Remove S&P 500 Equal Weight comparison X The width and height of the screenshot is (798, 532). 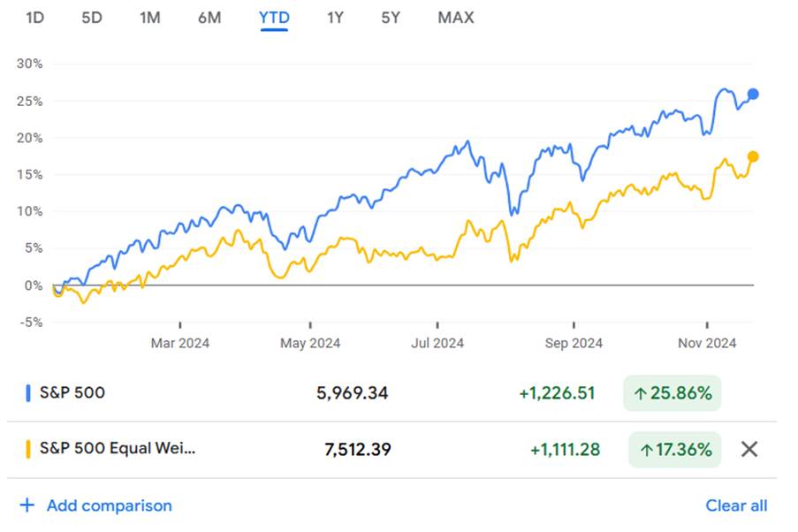(749, 449)
